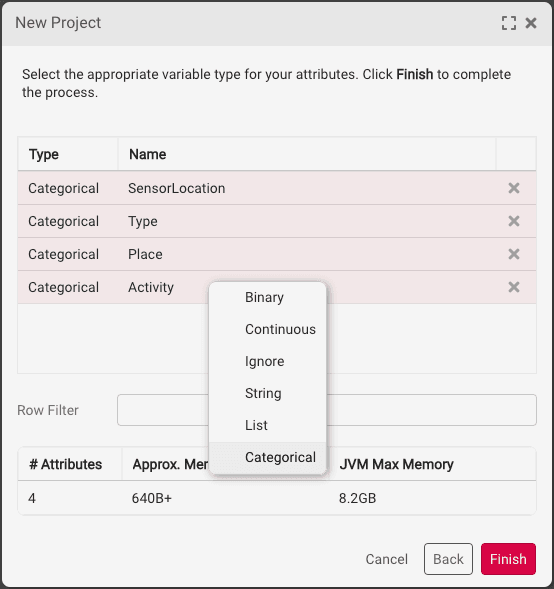554x589 pixels.
Task: Close the New Project dialog
Action: click(531, 23)
